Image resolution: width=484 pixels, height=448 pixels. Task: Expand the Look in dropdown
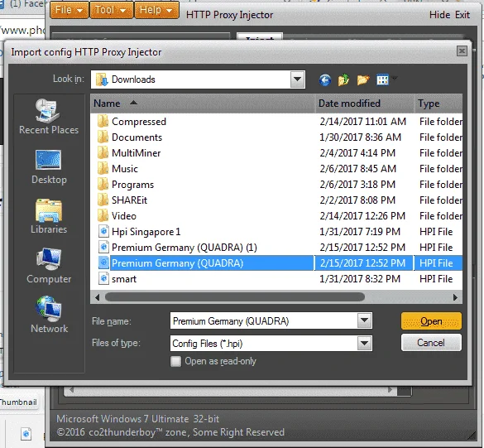(298, 79)
